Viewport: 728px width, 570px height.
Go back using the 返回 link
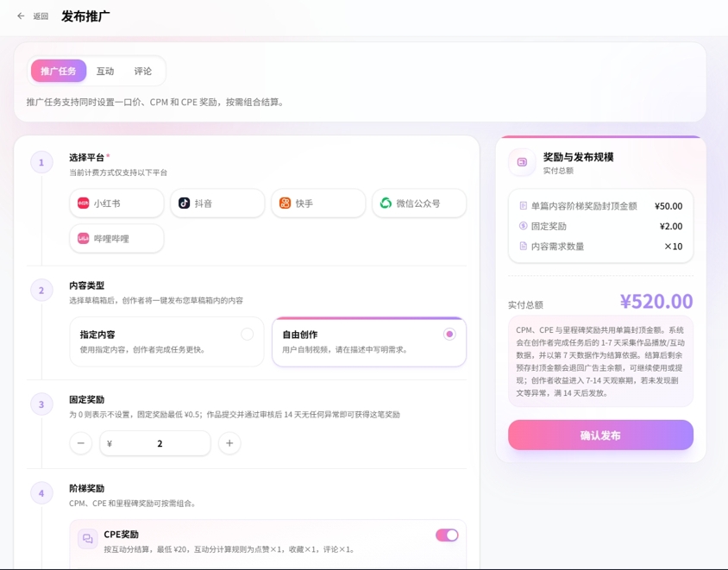41,16
